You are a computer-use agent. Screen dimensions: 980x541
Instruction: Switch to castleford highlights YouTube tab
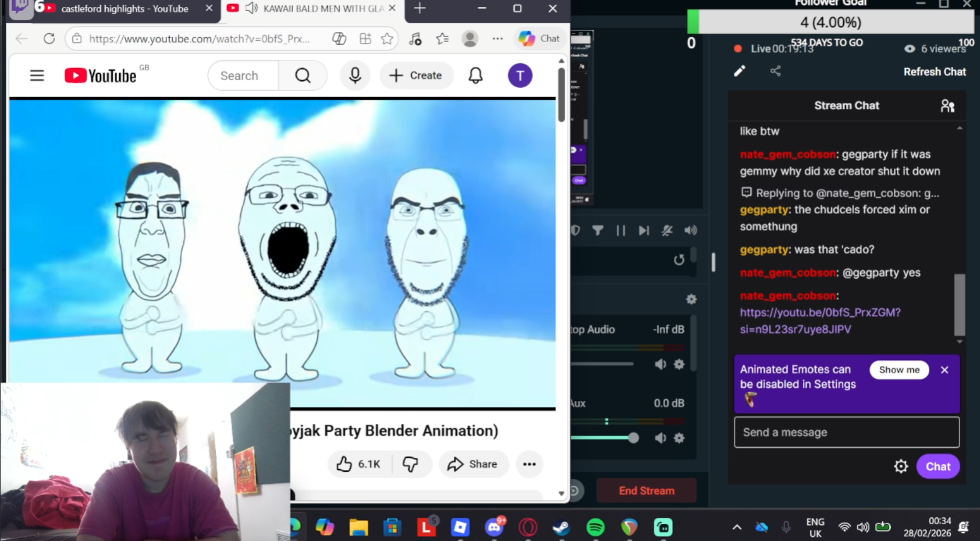[x=125, y=9]
